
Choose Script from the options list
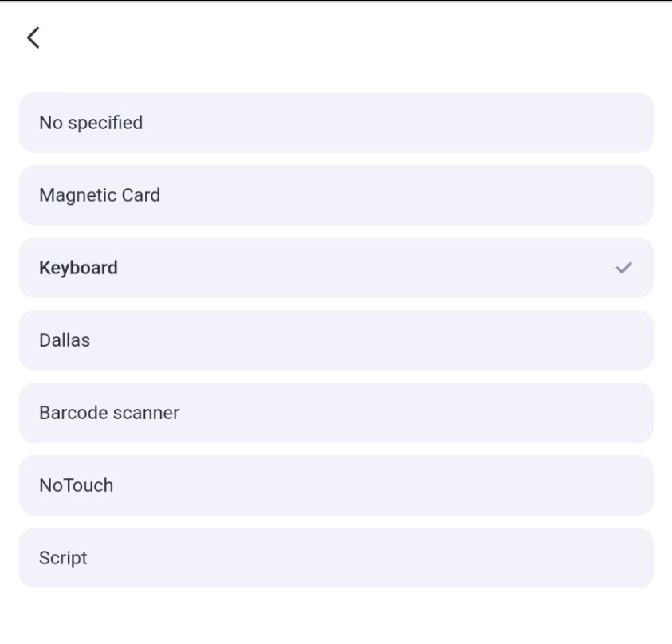336,558
